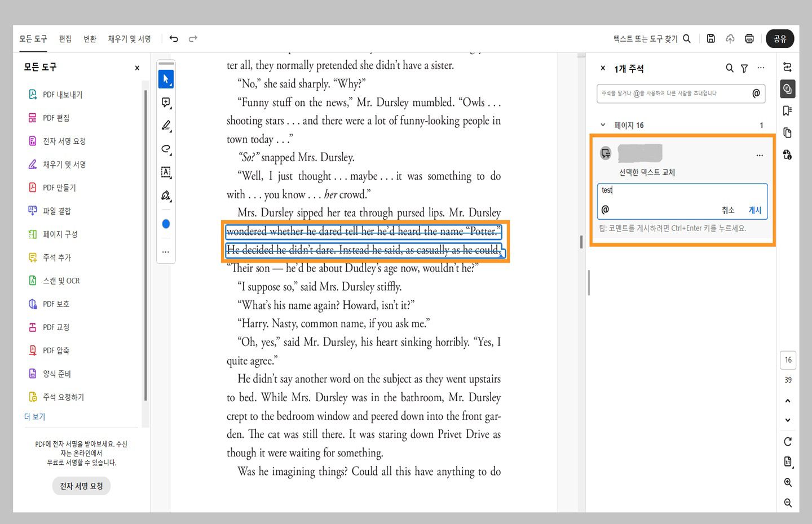
Task: Close the 모든 도구 panel
Action: pyautogui.click(x=137, y=68)
